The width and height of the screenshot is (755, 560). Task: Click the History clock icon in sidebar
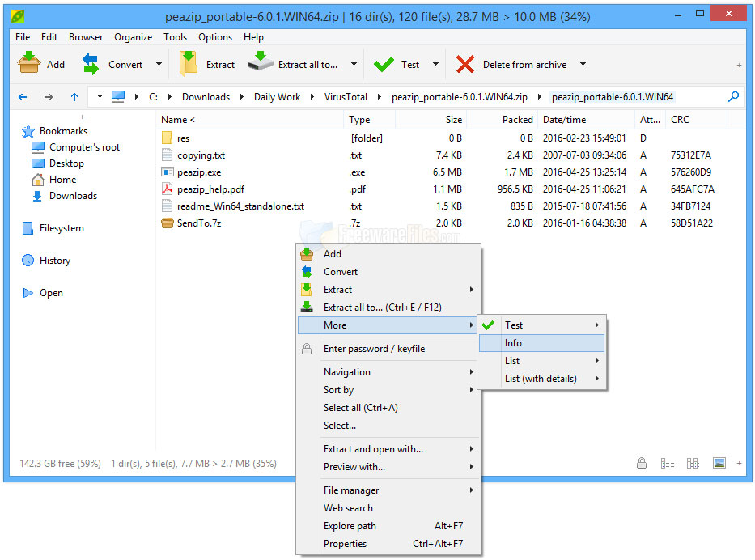click(x=28, y=261)
